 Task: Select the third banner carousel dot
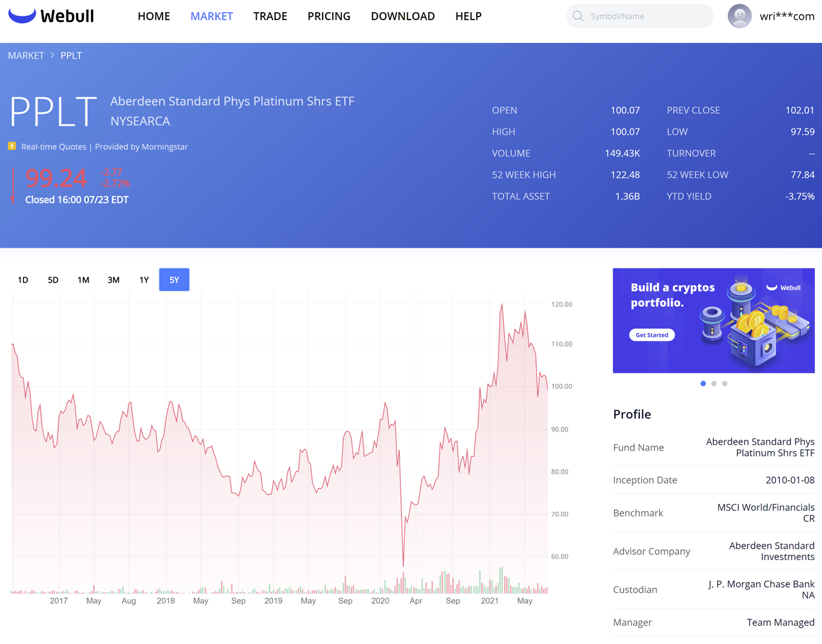(x=725, y=384)
